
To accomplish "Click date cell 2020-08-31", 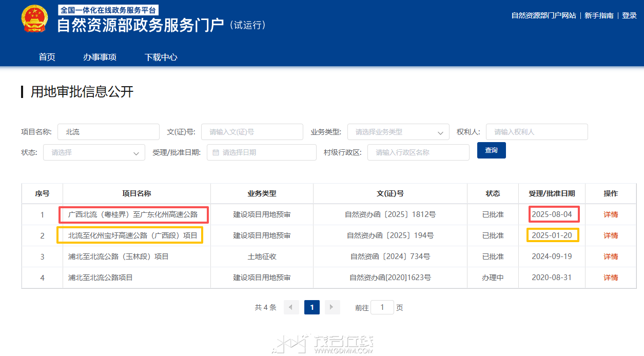I will 552,278.
